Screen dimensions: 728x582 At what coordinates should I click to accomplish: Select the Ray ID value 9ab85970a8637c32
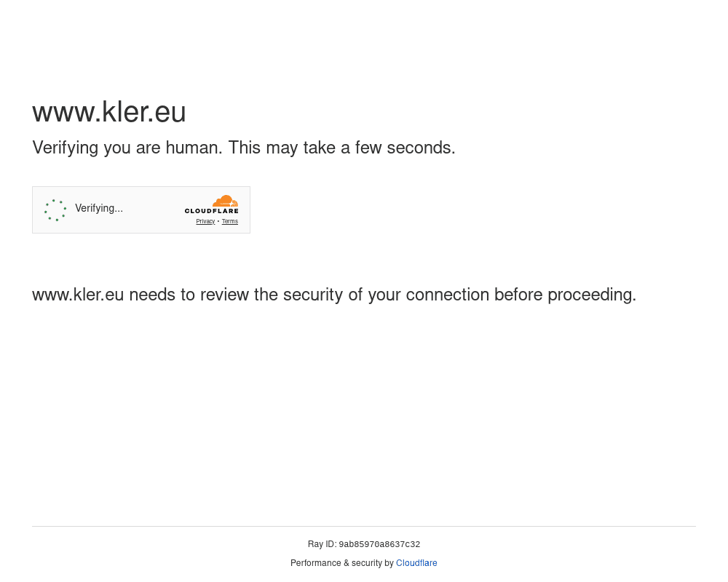[x=379, y=544]
